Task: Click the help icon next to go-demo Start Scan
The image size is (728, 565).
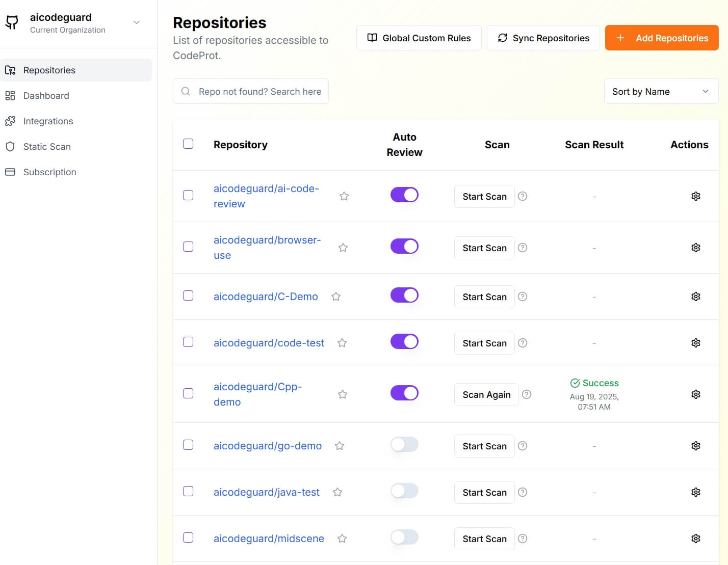Action: 523,445
